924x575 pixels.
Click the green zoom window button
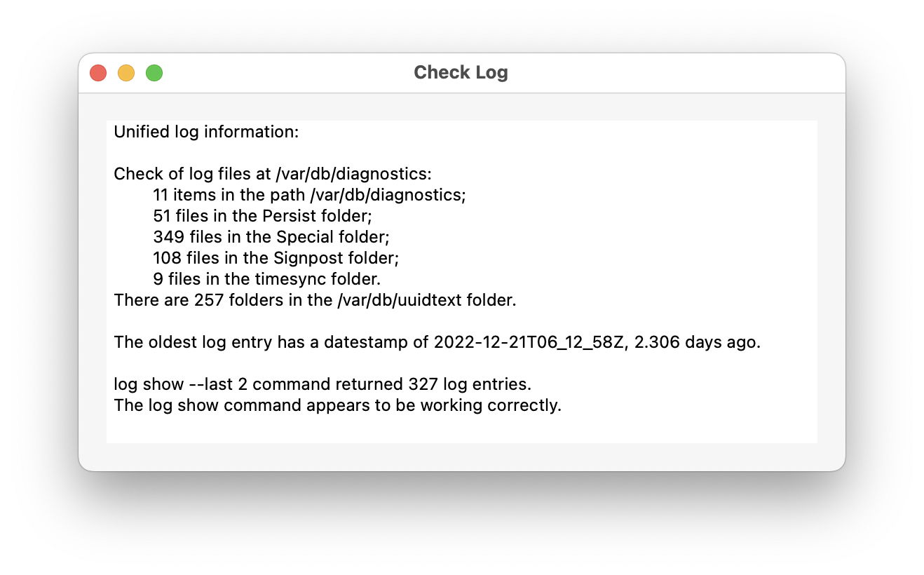pyautogui.click(x=154, y=73)
